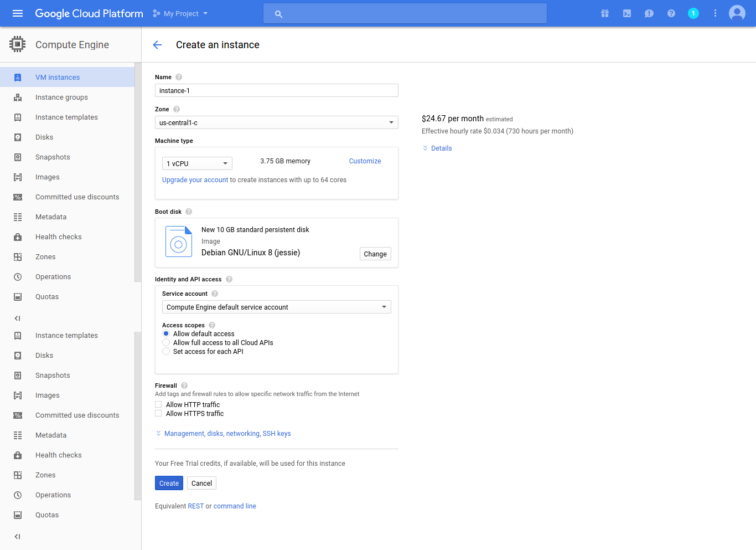Click the top search bar field
The height and width of the screenshot is (550, 756).
pos(405,13)
